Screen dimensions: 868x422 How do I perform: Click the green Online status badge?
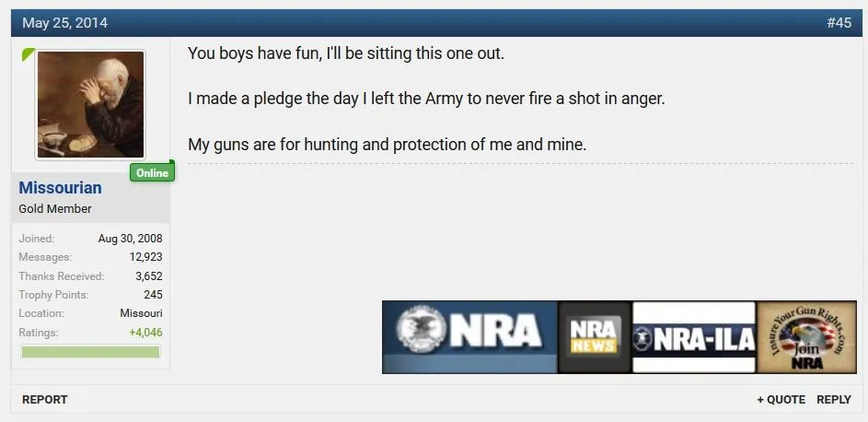pyautogui.click(x=152, y=172)
